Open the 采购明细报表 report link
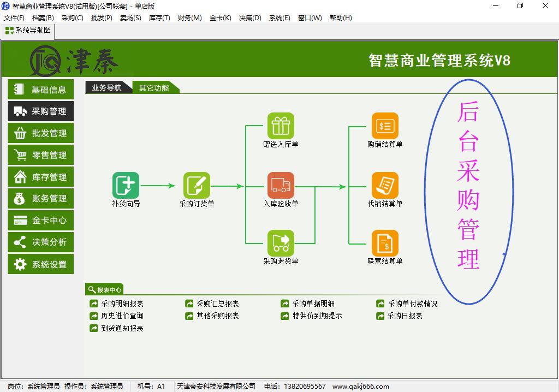559x392 pixels. 122,304
